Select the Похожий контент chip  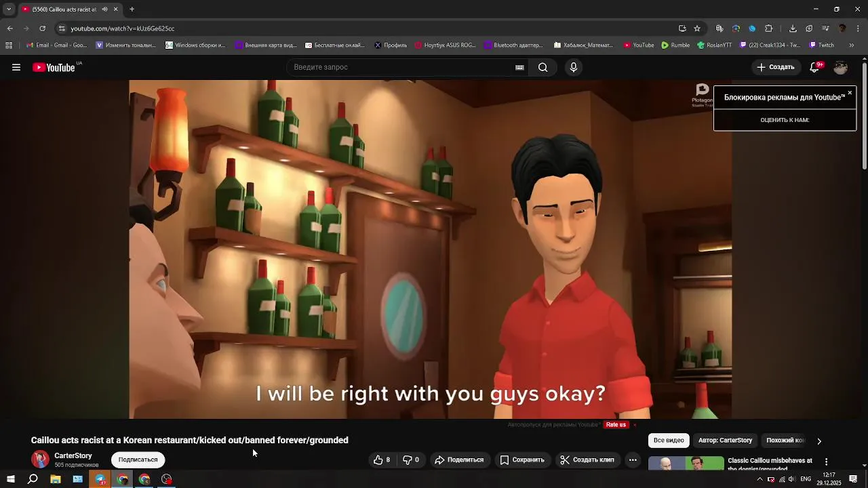click(785, 441)
